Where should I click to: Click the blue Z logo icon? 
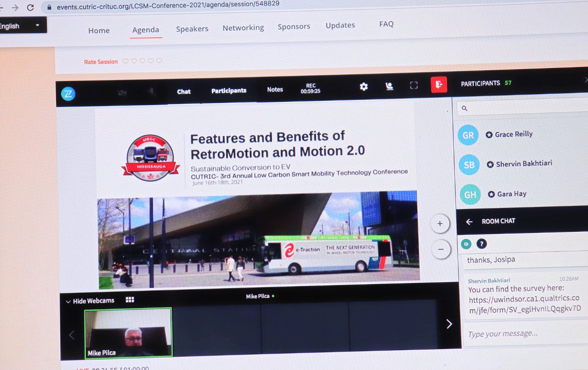pyautogui.click(x=68, y=93)
